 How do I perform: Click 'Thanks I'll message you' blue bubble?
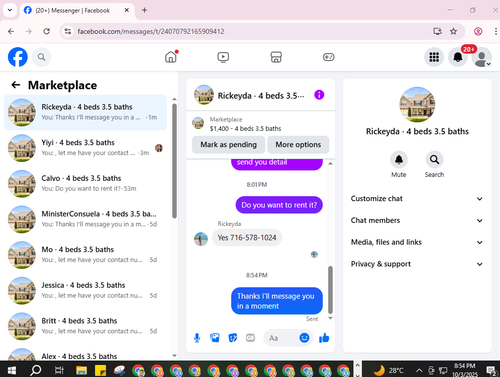point(277,301)
